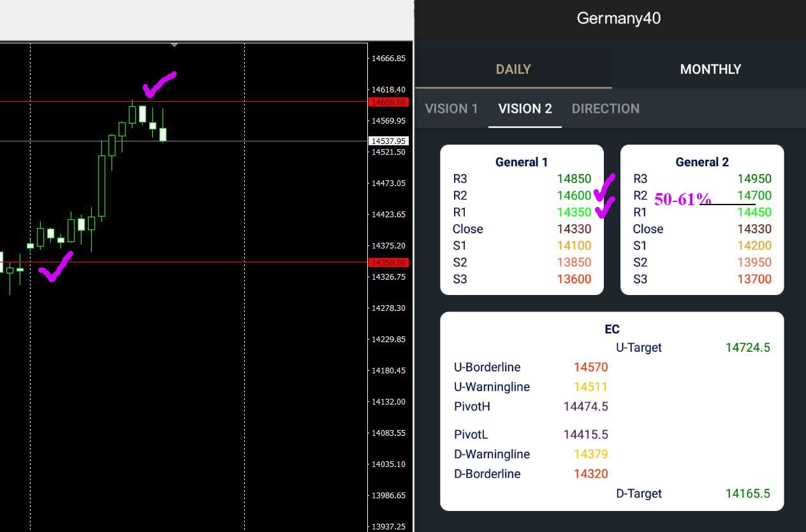
Task: Select the VISION 2 tab
Action: point(525,108)
